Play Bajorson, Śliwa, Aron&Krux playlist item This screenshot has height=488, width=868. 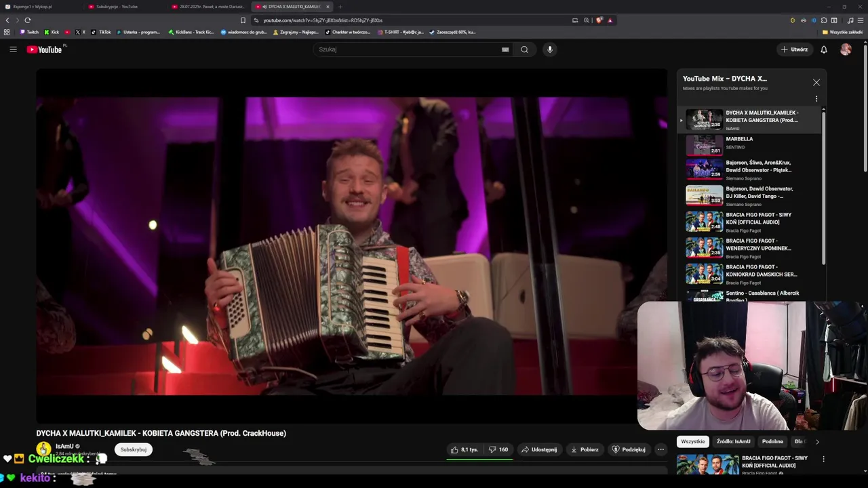(749, 170)
